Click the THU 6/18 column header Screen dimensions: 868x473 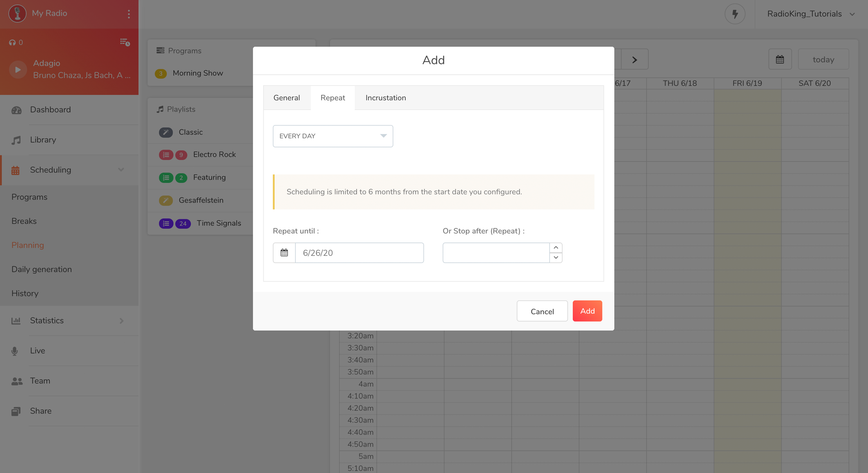[680, 83]
